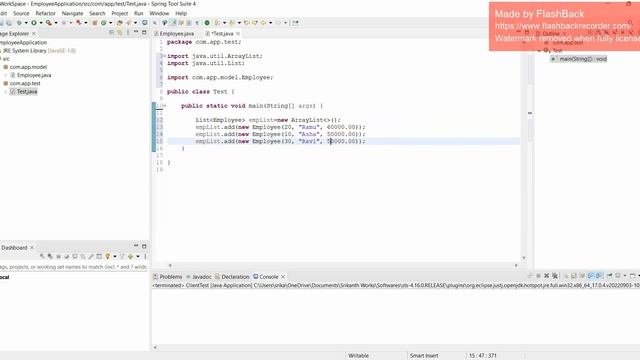Click Remove Launch X icon in Console toolbar

click(x=547, y=276)
